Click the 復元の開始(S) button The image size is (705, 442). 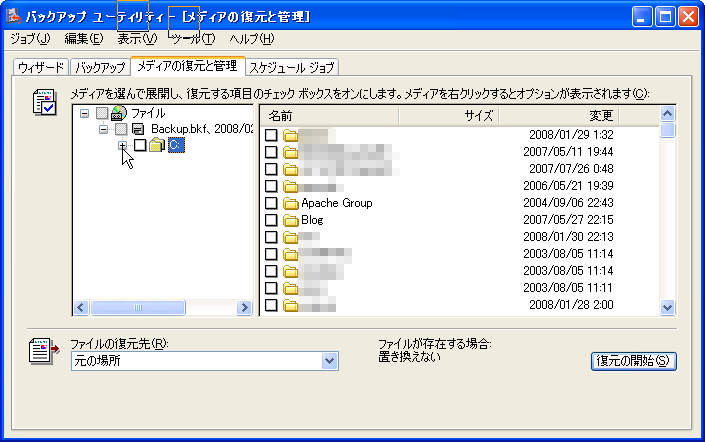634,361
